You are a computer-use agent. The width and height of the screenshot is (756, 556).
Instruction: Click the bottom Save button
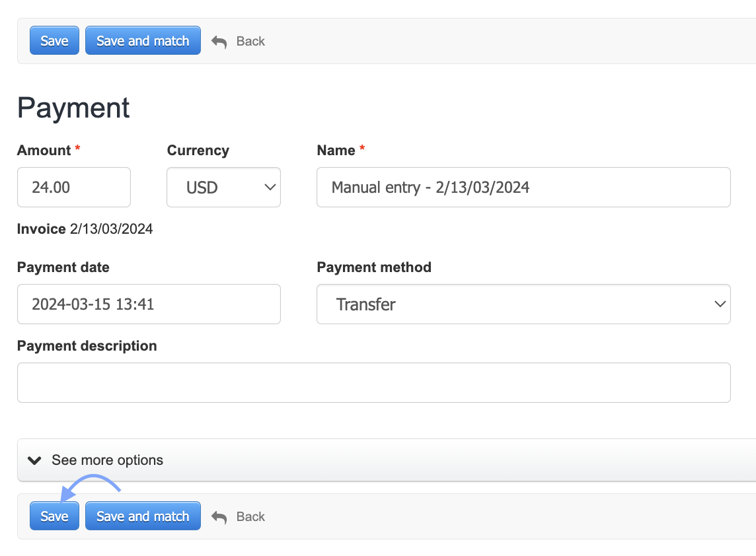click(x=54, y=516)
